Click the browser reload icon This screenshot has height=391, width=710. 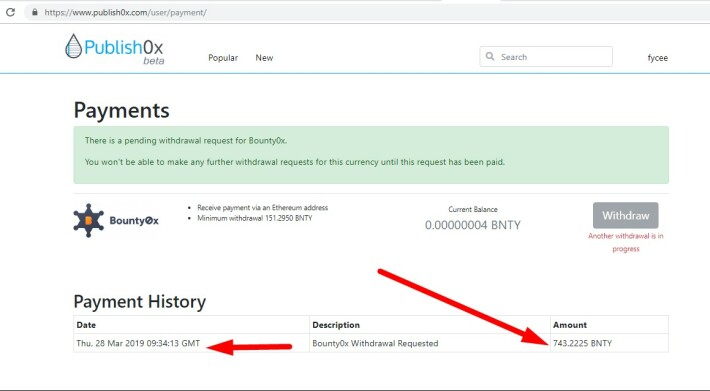click(x=10, y=12)
